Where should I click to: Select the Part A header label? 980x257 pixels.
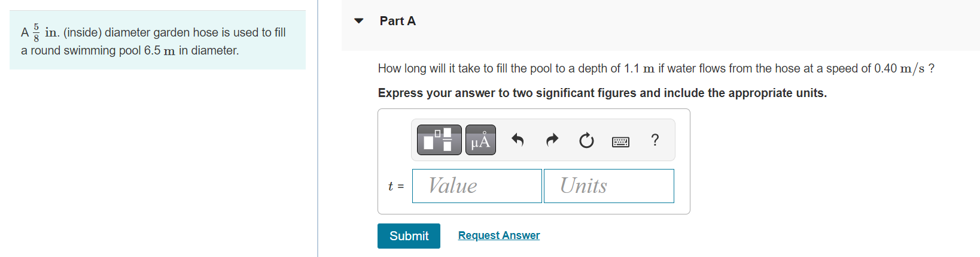pos(398,21)
